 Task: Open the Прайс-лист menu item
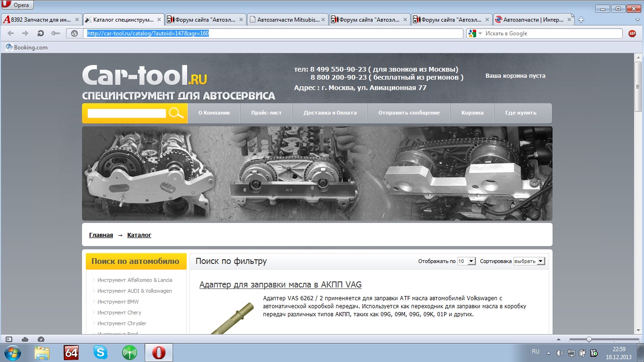[266, 113]
